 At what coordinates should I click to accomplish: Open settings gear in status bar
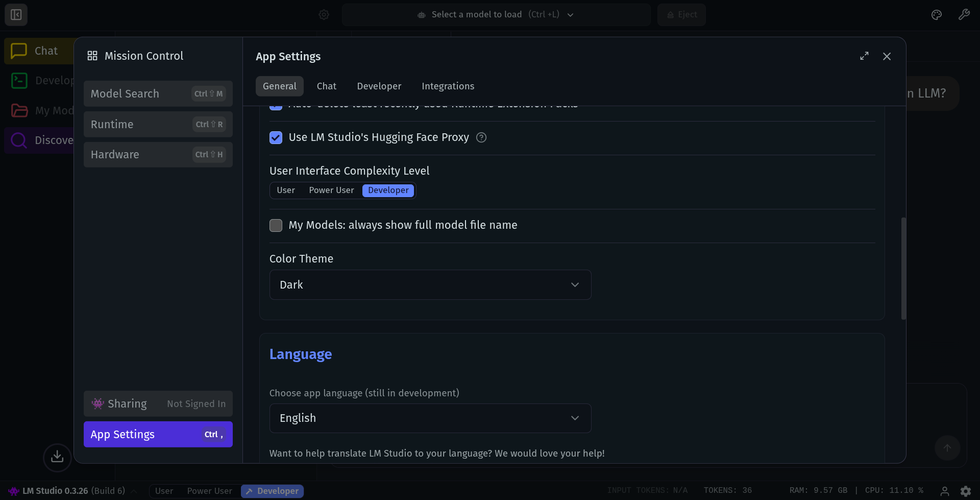(x=965, y=491)
